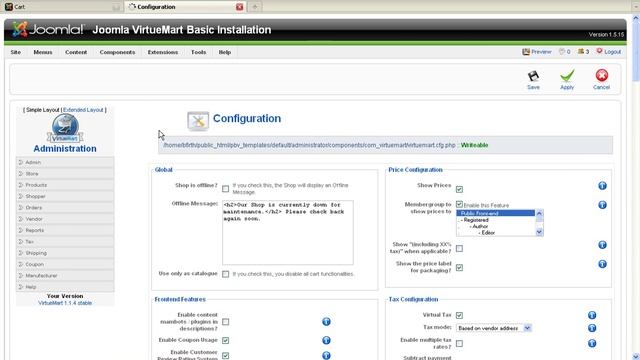
Task: Expand the Orders sidebar section
Action: click(x=65, y=208)
